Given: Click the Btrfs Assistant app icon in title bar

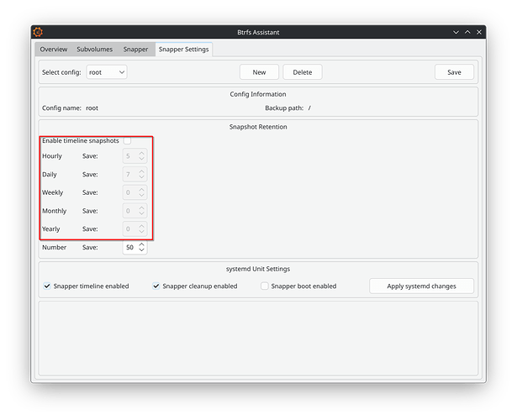Looking at the screenshot, I should 38,32.
